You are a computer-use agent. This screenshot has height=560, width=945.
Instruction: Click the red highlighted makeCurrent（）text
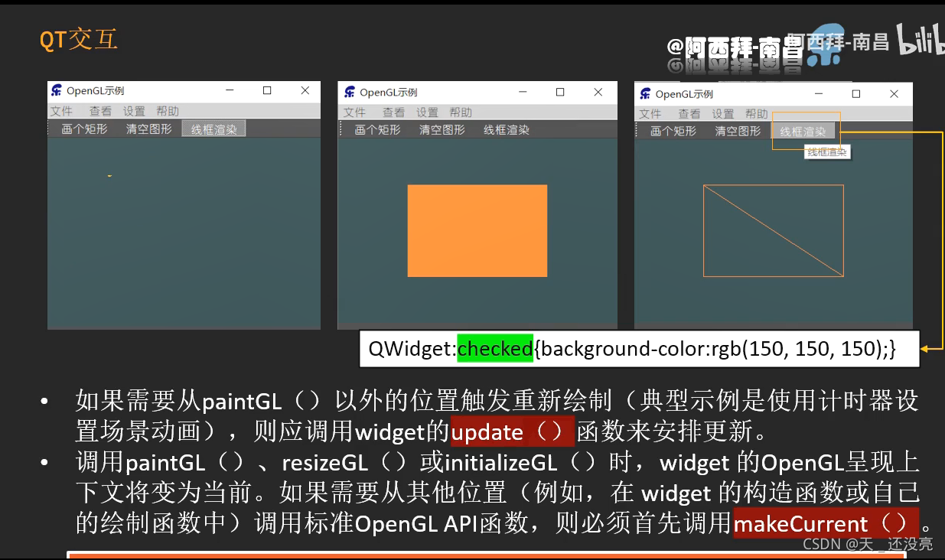825,523
